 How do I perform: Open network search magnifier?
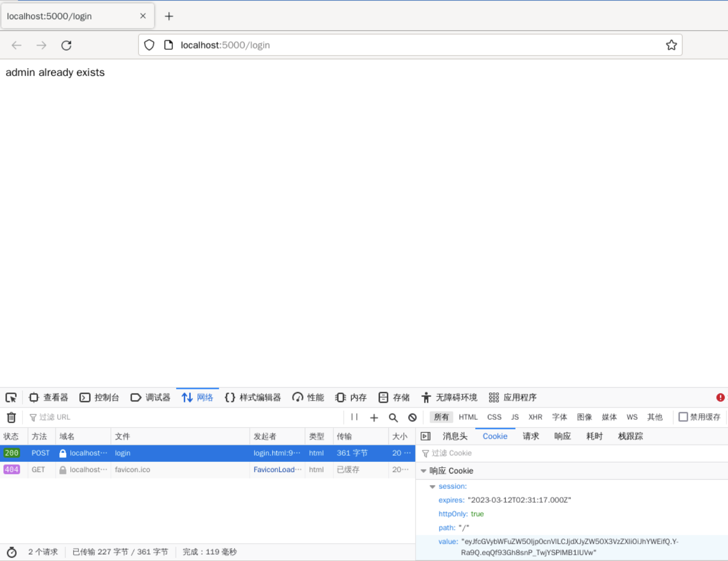tap(393, 417)
